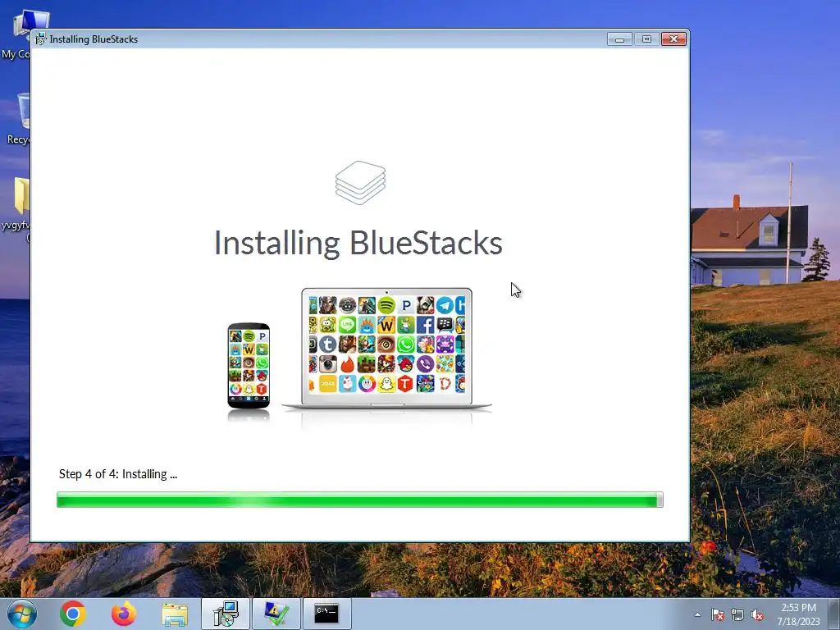Viewport: 840px width, 630px height.
Task: Open the Action Center flag icon
Action: pyautogui.click(x=717, y=614)
